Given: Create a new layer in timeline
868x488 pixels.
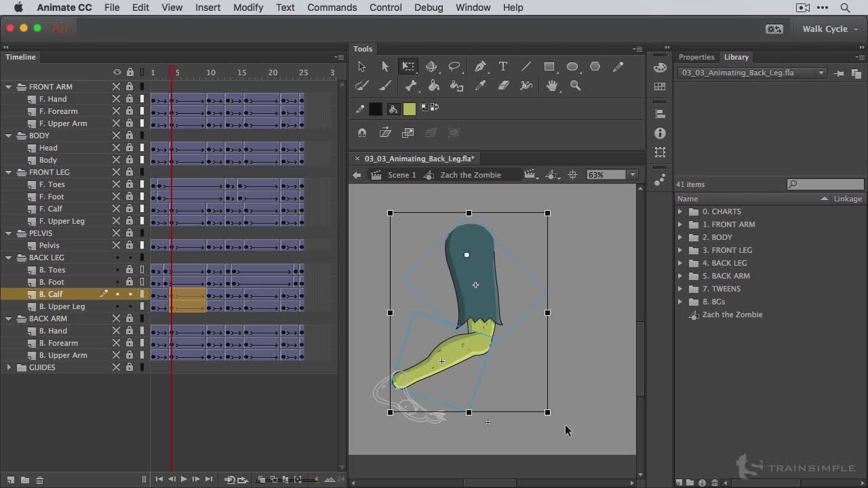Looking at the screenshot, I should coord(10,480).
